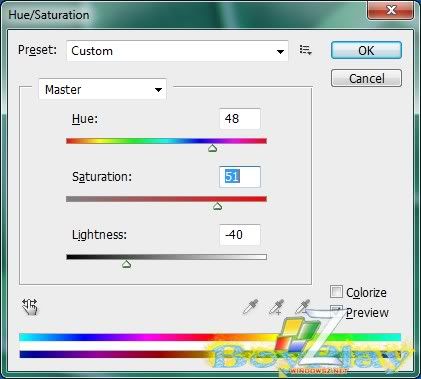Screen dimensions: 421x379
Task: Click the Lightness slider handle
Action: pos(126,264)
